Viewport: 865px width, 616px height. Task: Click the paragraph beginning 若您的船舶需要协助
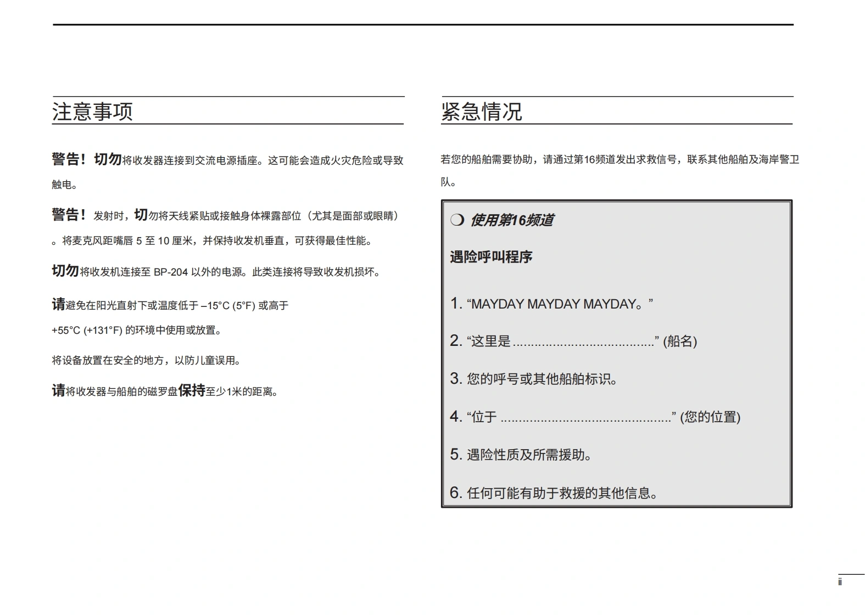click(619, 160)
